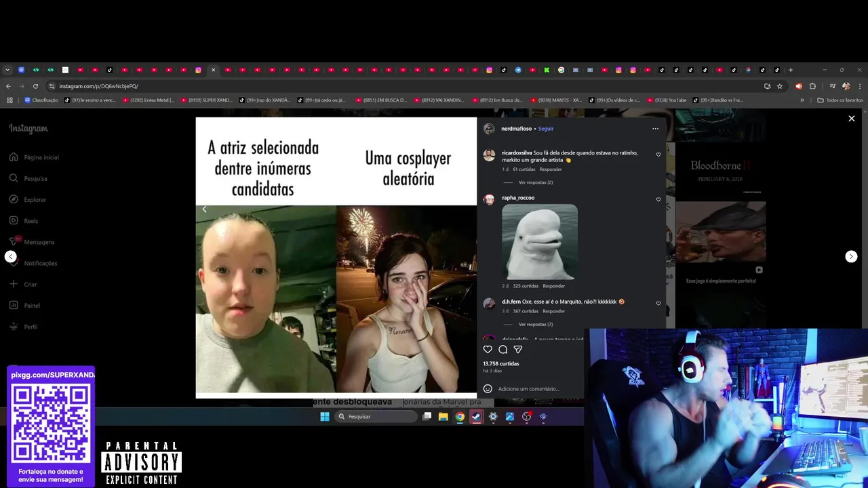The height and width of the screenshot is (488, 868).
Task: View 13.758 curtidas list
Action: coord(501,364)
